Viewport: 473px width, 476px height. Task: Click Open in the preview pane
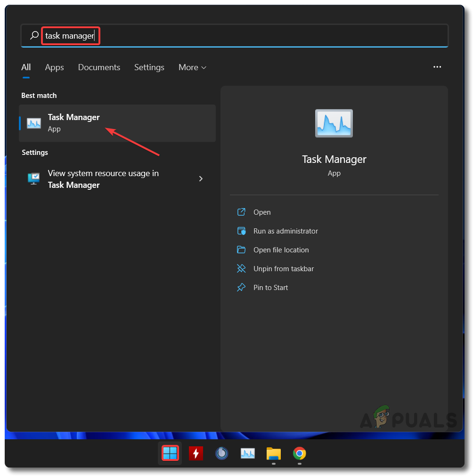[x=262, y=212]
